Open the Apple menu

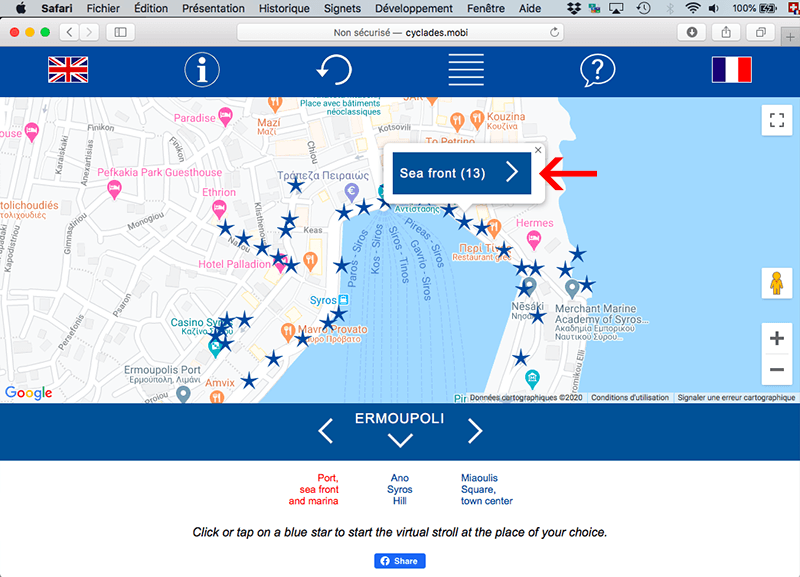20,8
